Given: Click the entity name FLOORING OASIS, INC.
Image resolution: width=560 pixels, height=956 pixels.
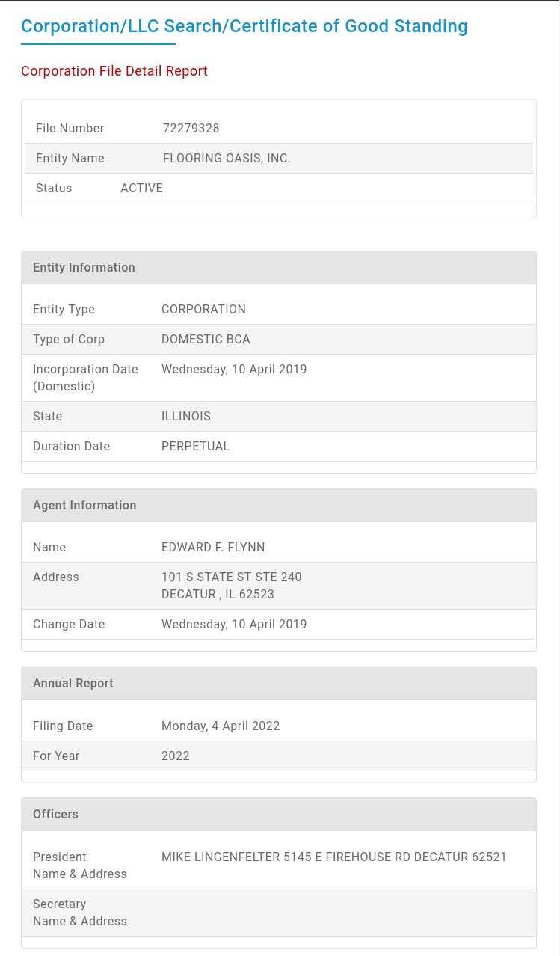Looking at the screenshot, I should (227, 158).
